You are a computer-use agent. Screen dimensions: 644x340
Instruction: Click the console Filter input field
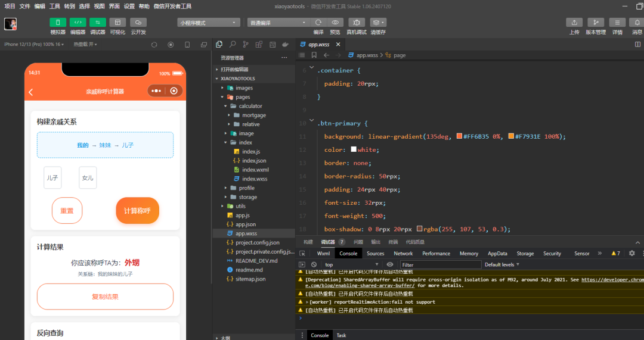pos(440,265)
